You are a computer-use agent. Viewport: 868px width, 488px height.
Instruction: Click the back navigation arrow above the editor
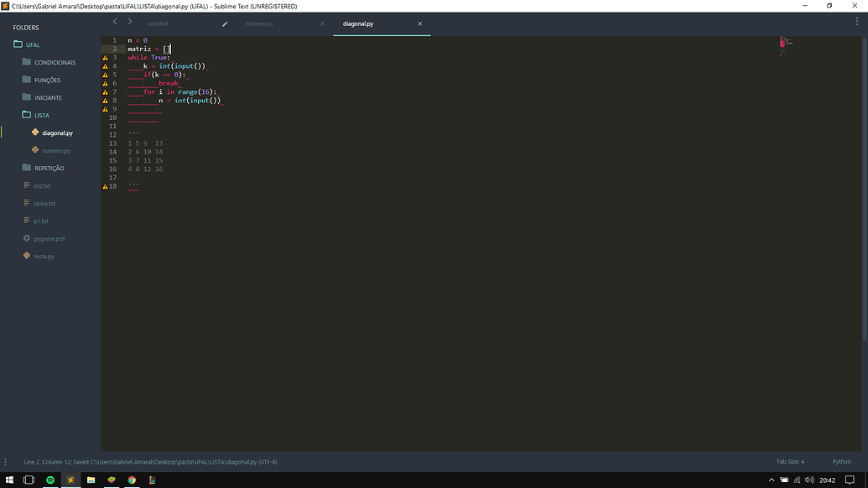[115, 21]
